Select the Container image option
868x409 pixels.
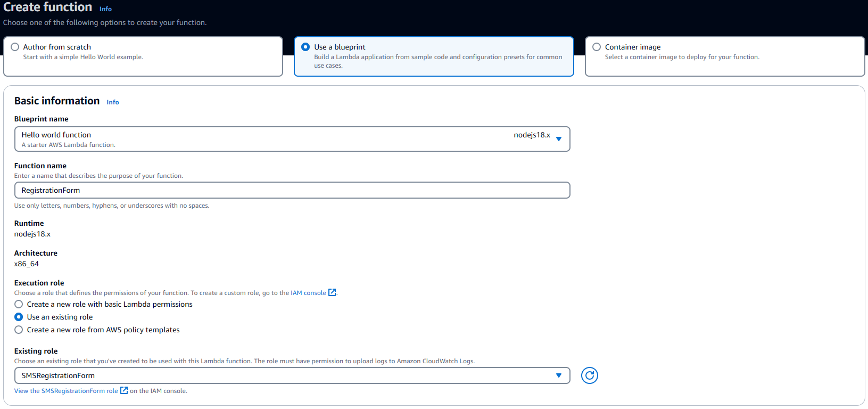pos(597,47)
